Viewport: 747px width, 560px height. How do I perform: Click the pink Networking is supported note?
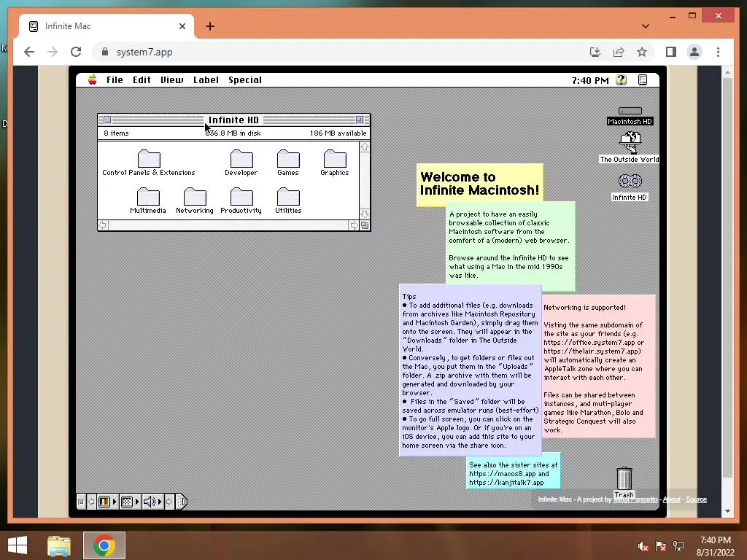pos(598,367)
